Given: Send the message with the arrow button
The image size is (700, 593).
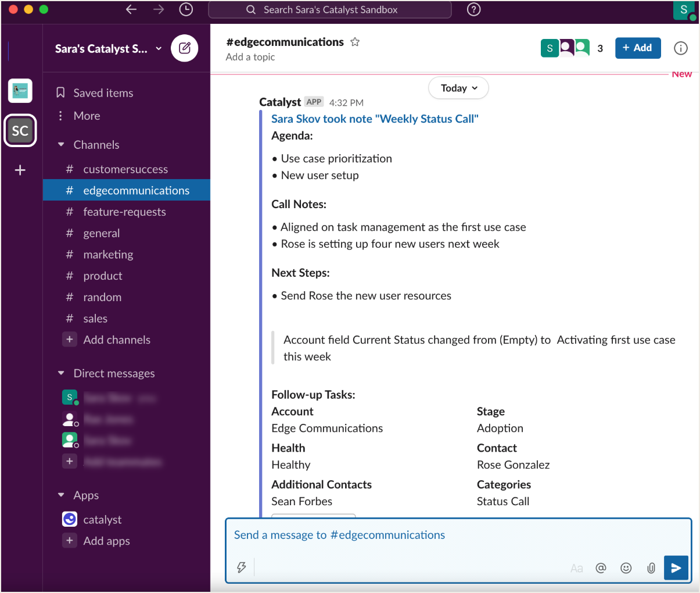Looking at the screenshot, I should click(x=676, y=568).
